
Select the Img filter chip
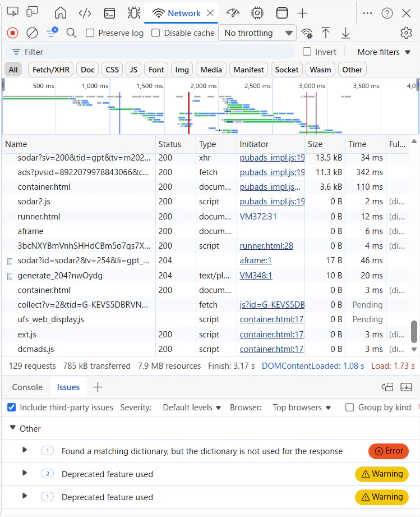[182, 70]
